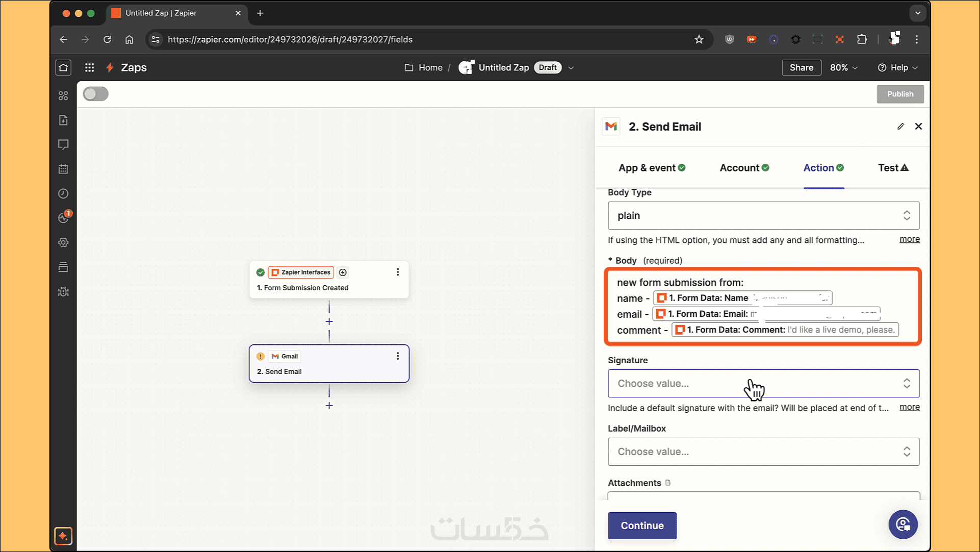The height and width of the screenshot is (552, 980).
Task: Expand the 80% zoom level menu
Action: 843,67
